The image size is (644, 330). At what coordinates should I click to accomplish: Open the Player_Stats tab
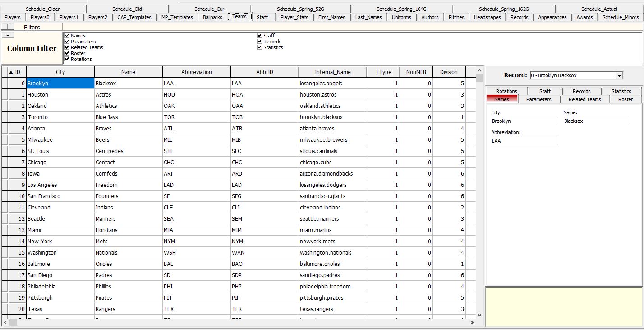294,17
